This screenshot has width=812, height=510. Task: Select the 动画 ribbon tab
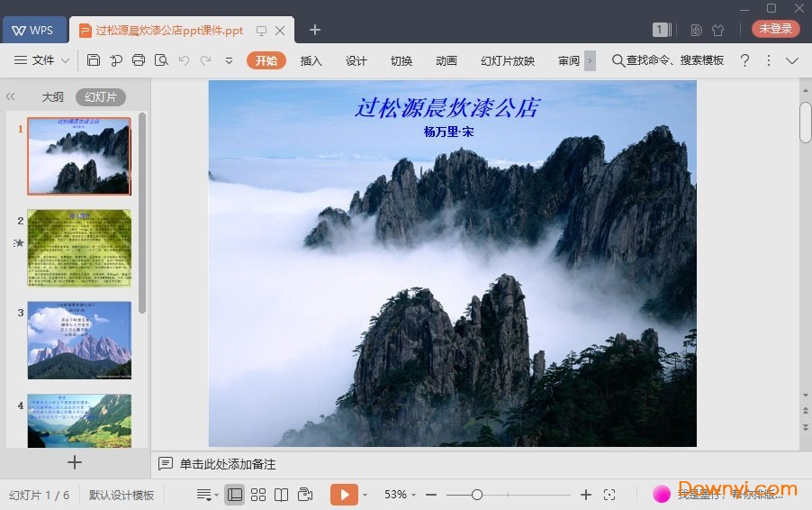(x=447, y=60)
